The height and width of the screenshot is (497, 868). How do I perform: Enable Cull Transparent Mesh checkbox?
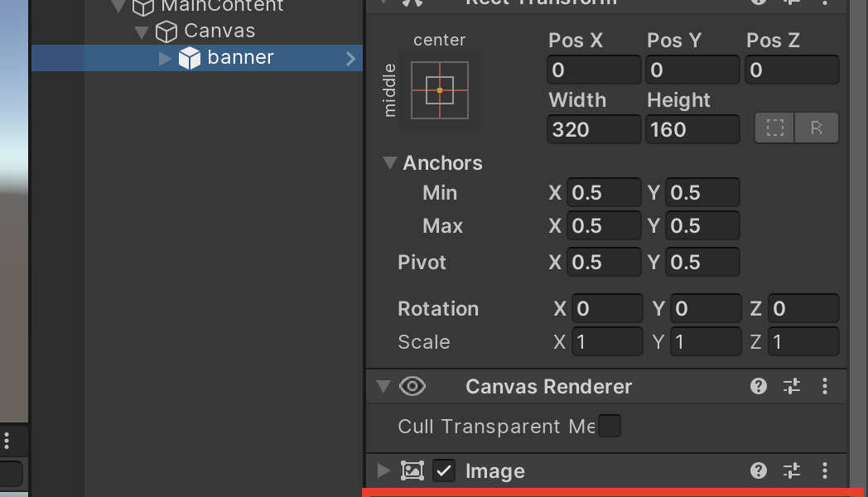click(609, 427)
